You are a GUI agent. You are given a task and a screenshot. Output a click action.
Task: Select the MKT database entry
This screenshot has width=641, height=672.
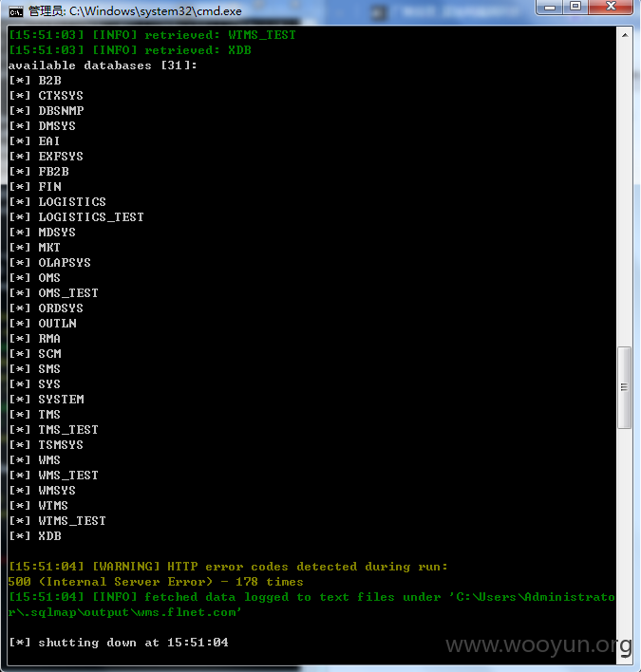pyautogui.click(x=35, y=248)
